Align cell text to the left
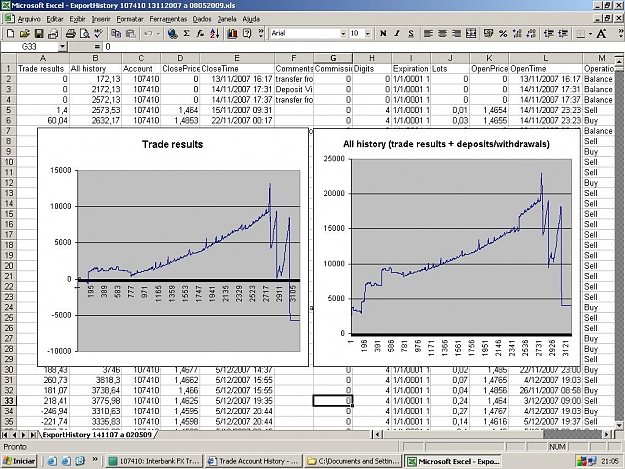 coord(428,34)
